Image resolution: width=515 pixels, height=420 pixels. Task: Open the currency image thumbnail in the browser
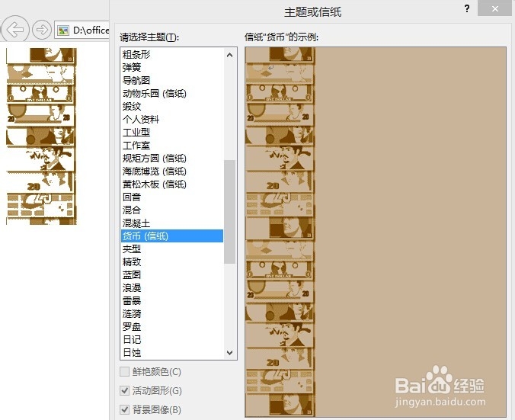pos(41,136)
